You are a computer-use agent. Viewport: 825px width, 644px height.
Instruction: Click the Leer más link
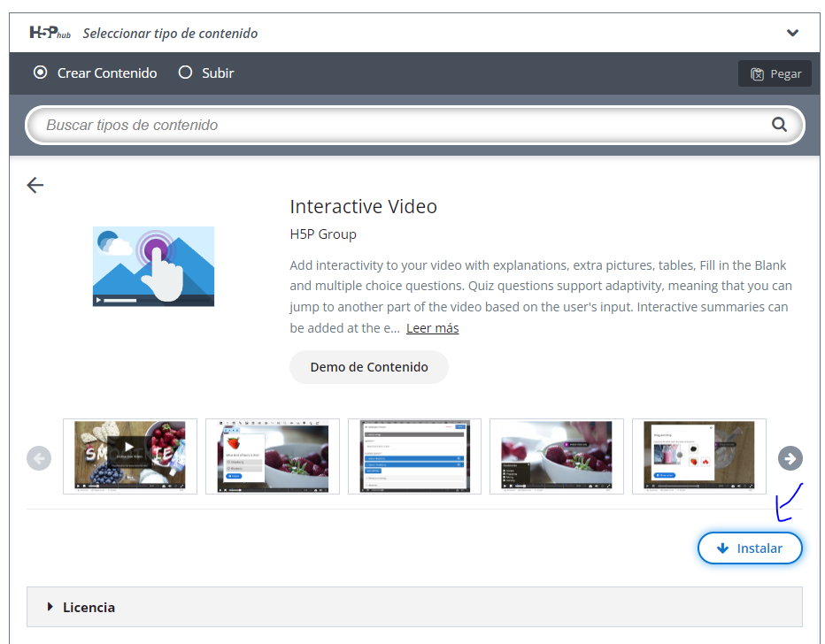point(432,327)
